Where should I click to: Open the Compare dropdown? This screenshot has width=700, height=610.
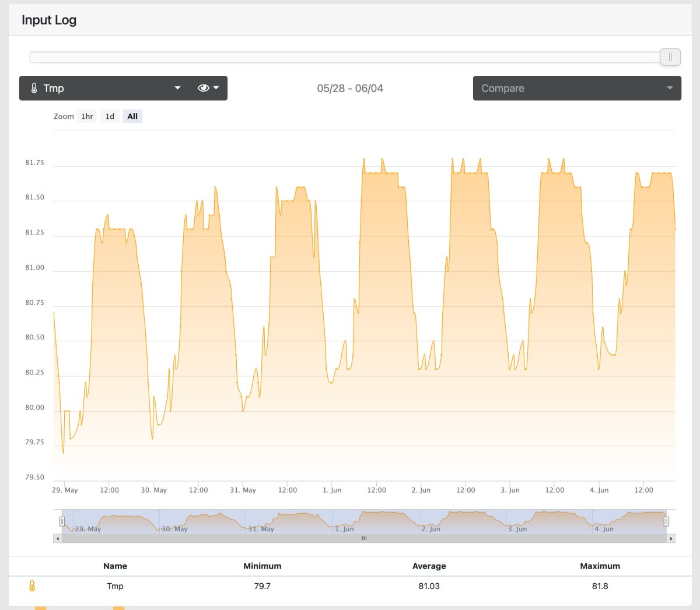pyautogui.click(x=577, y=88)
